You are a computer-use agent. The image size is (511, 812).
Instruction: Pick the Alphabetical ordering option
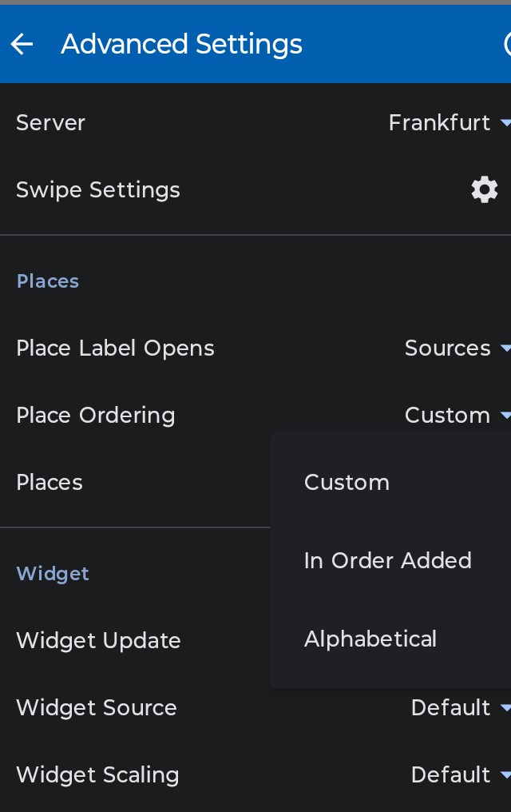[370, 639]
